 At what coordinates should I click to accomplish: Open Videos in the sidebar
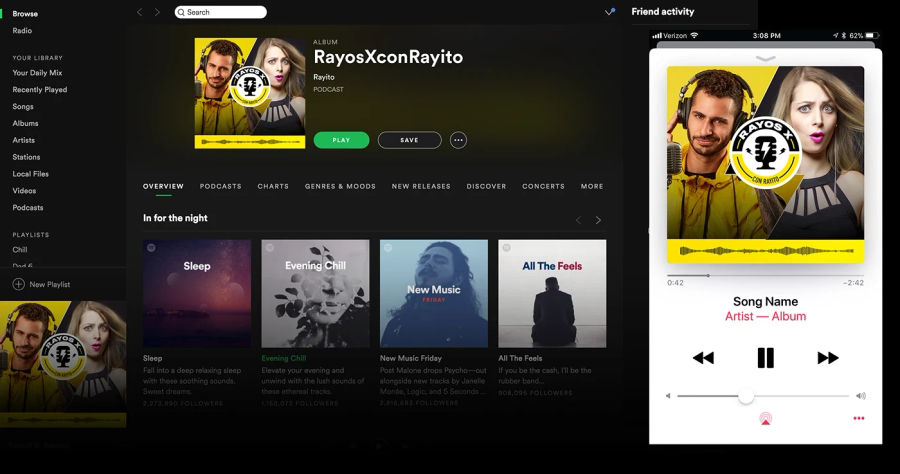tap(24, 191)
